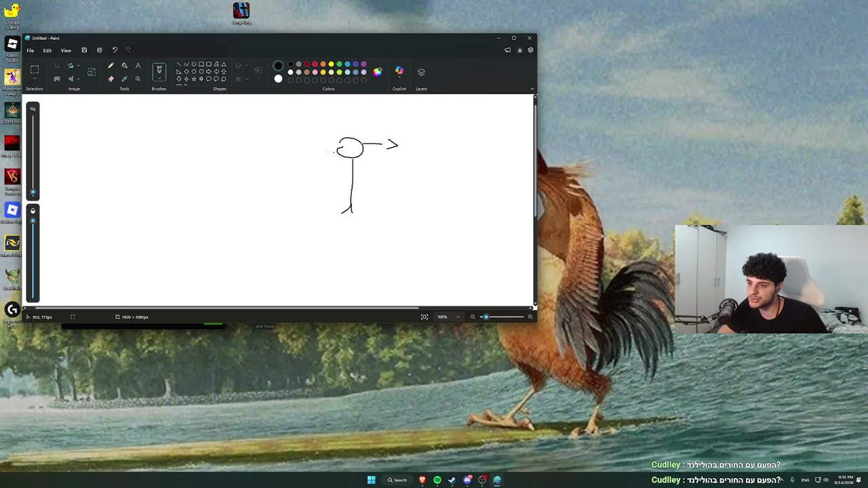Toggle the Layers panel
The image size is (868, 488).
point(421,72)
